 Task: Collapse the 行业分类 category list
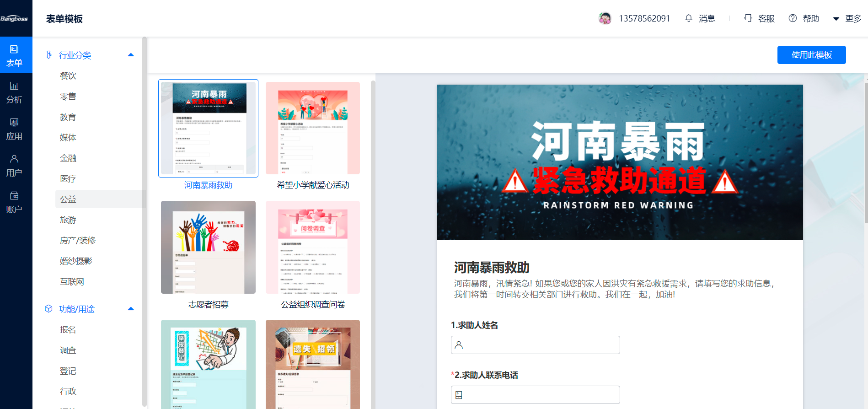tap(131, 55)
